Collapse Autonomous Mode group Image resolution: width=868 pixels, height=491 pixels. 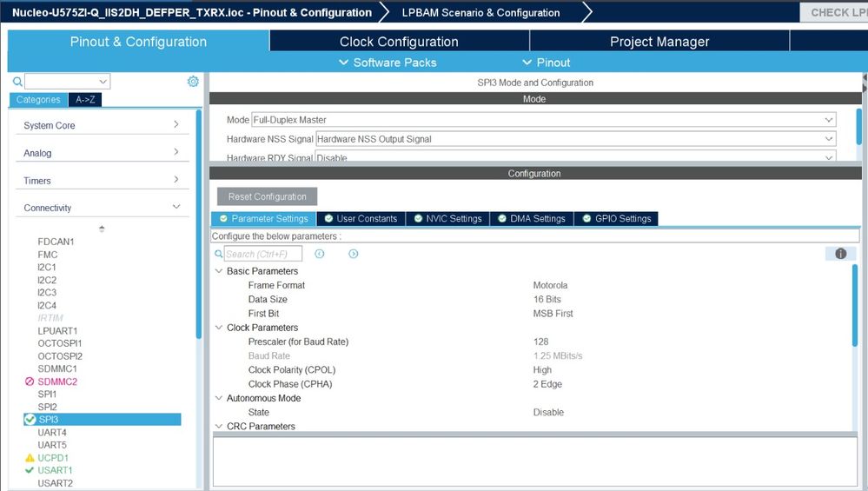[x=219, y=397]
